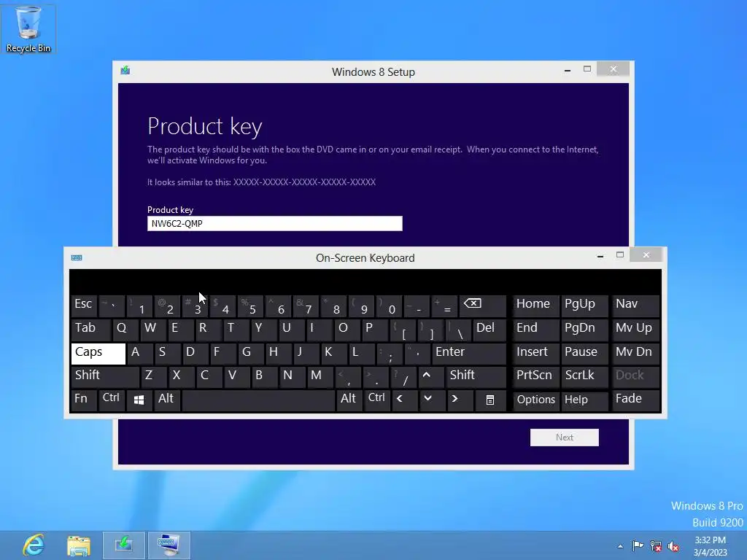Move keyboard up with Mv Up
Screen dimensions: 747x560
(x=635, y=329)
